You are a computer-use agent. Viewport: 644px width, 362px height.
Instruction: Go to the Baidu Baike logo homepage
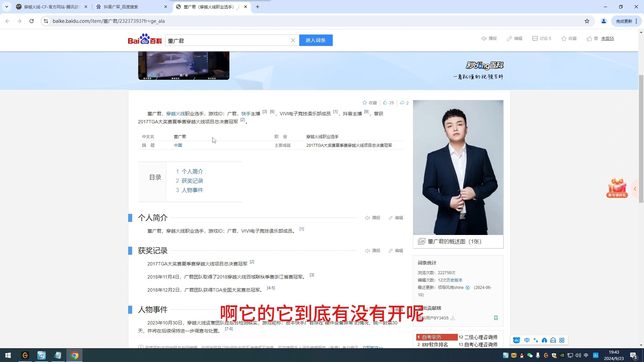pyautogui.click(x=145, y=39)
